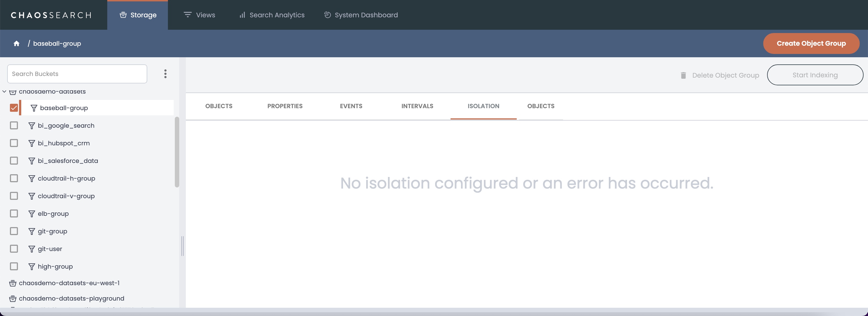Select the cloudtrail-h-group object group

point(66,178)
